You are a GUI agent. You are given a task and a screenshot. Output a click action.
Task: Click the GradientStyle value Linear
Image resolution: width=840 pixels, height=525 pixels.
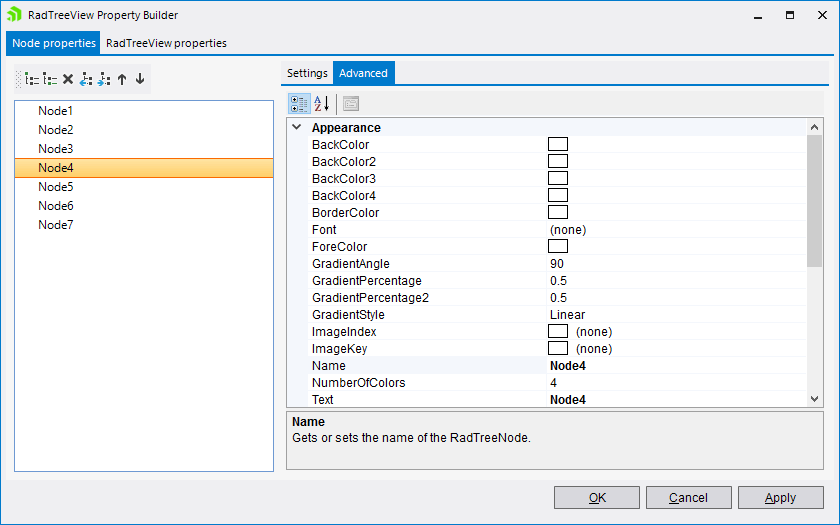[x=676, y=314]
